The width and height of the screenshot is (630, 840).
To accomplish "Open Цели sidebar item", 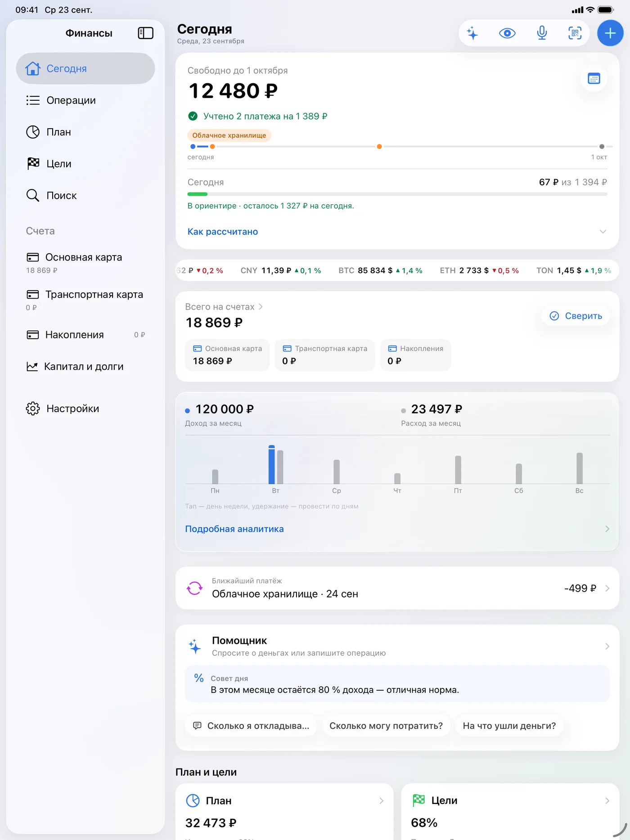I will pos(85,164).
